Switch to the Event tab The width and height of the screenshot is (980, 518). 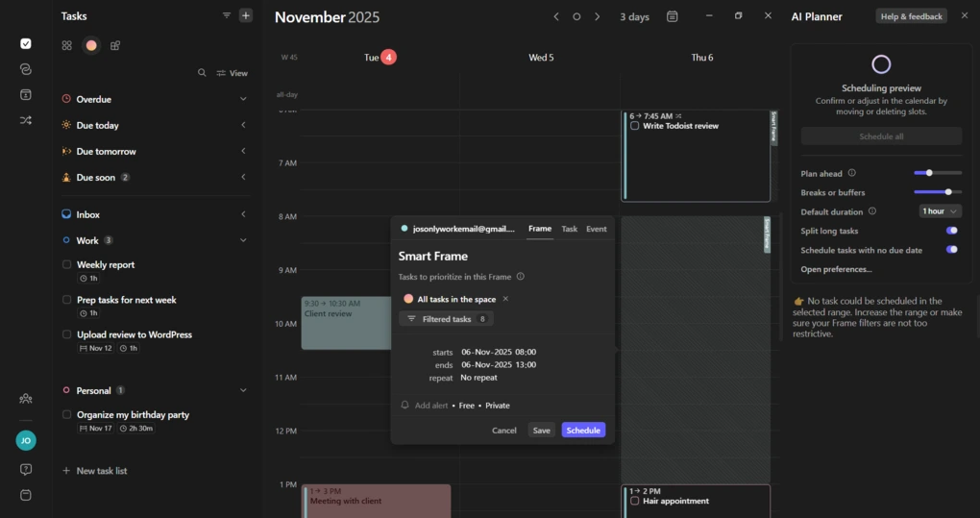pyautogui.click(x=597, y=229)
